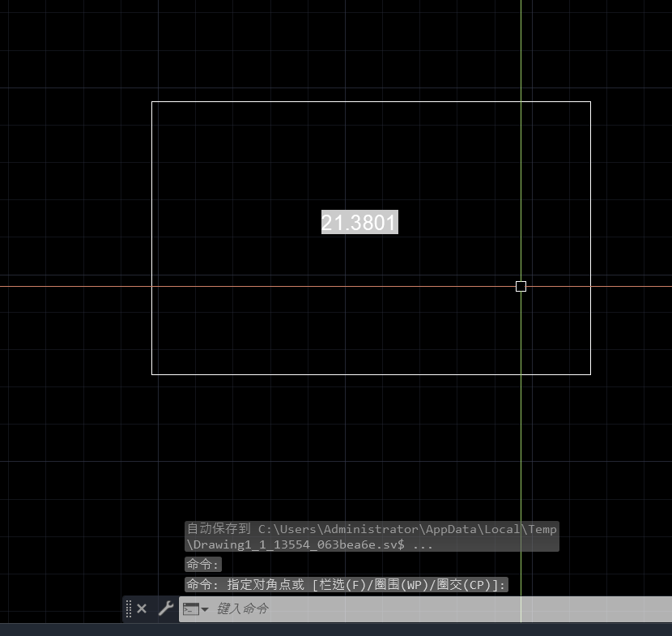This screenshot has height=636, width=672.
Task: Click the command line grip handle
Action: 129,608
